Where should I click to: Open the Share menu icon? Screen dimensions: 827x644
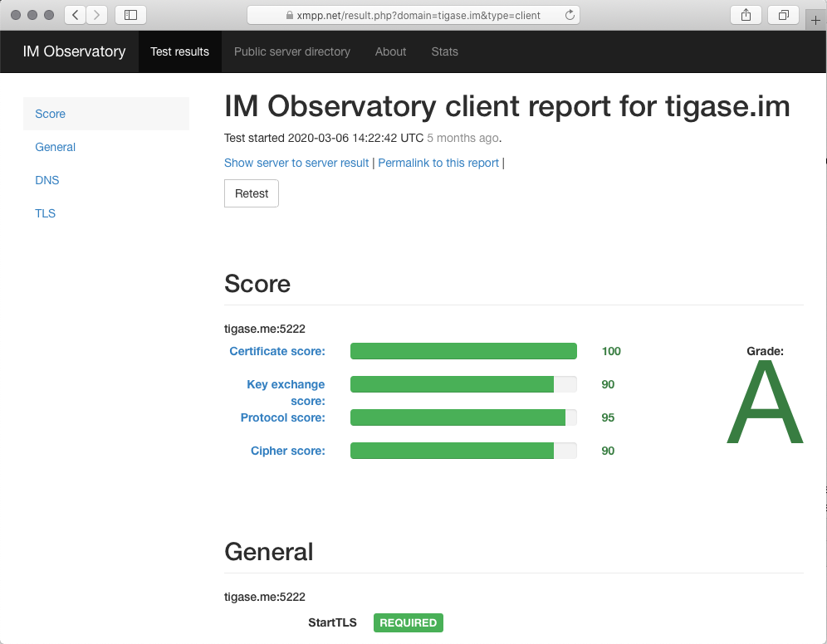pyautogui.click(x=746, y=15)
